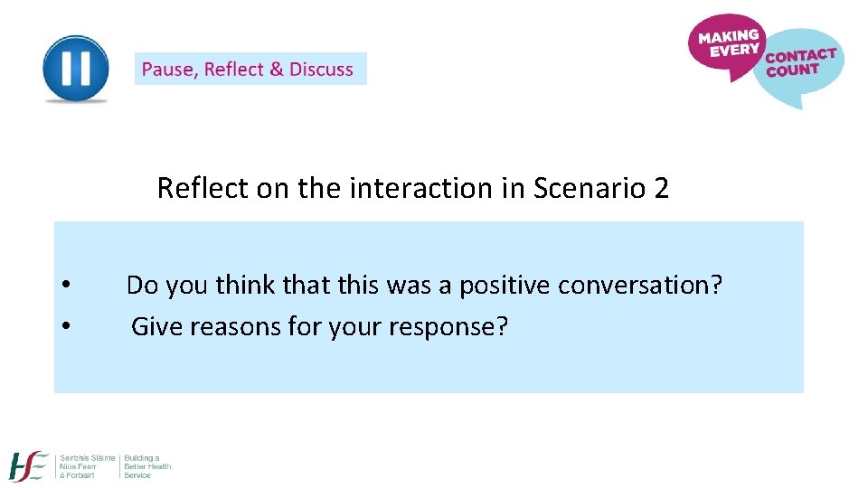Click Seirbhís Sláinte Níos Fearr footer text

(x=87, y=466)
